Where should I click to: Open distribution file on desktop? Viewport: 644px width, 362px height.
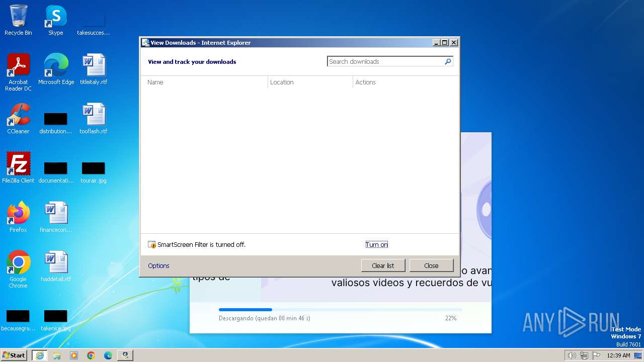click(x=56, y=123)
